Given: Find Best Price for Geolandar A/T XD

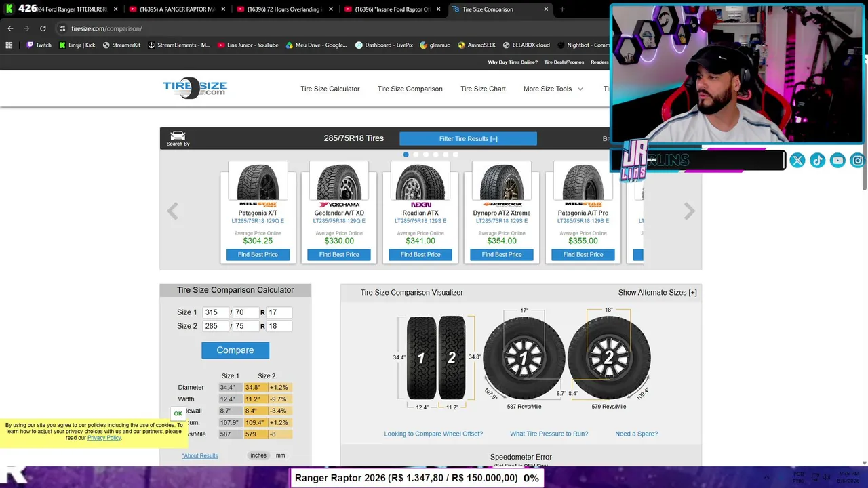Looking at the screenshot, I should (x=339, y=255).
